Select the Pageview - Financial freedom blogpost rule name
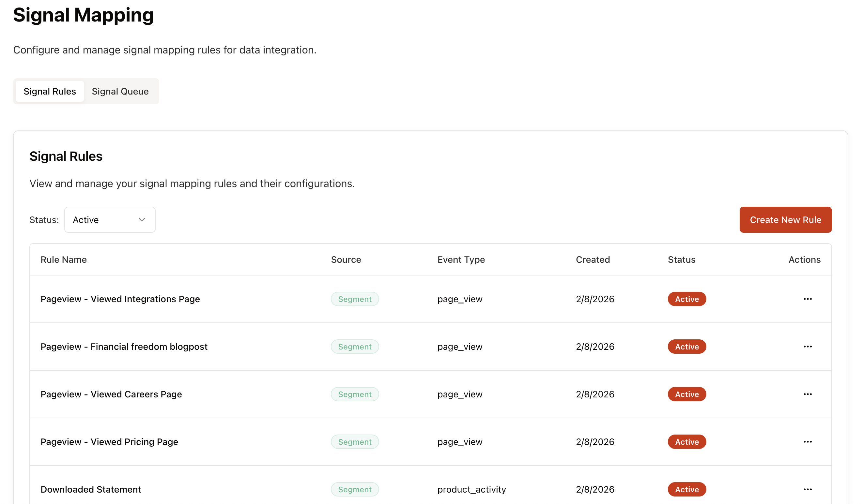Viewport: 862px width, 504px height. [x=124, y=347]
